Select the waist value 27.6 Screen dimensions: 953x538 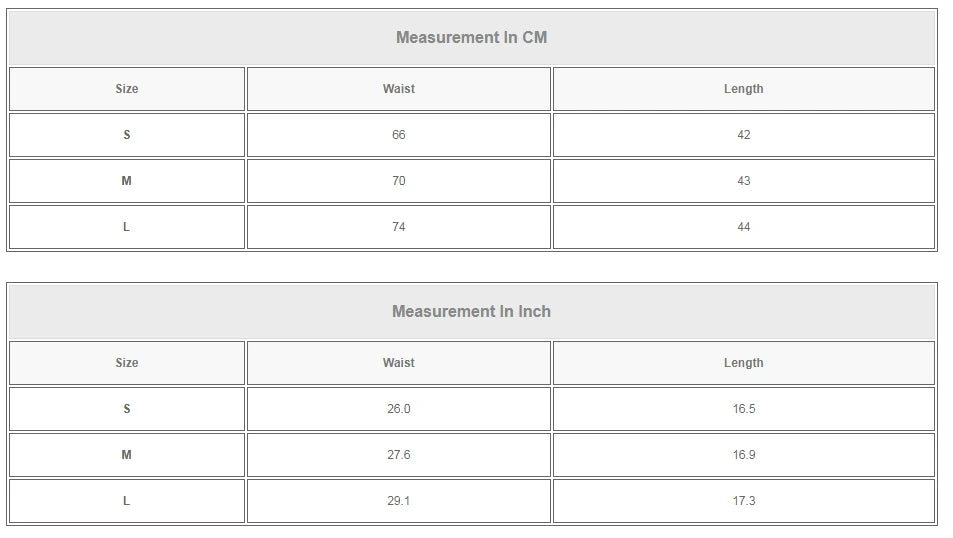tap(398, 455)
